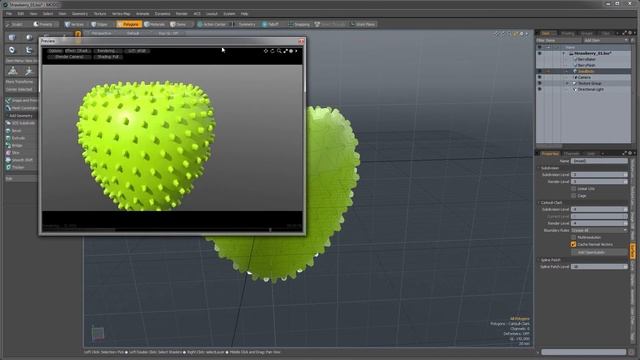Open the Boundary Rules dropdown

click(x=599, y=230)
